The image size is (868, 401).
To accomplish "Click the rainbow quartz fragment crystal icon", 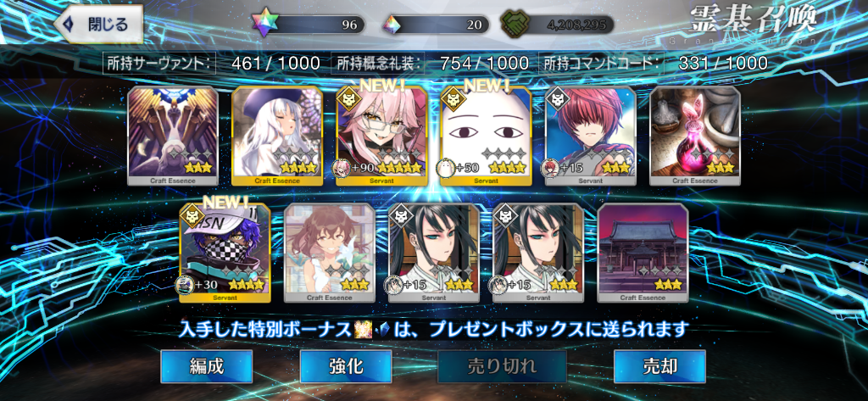I will 392,25.
